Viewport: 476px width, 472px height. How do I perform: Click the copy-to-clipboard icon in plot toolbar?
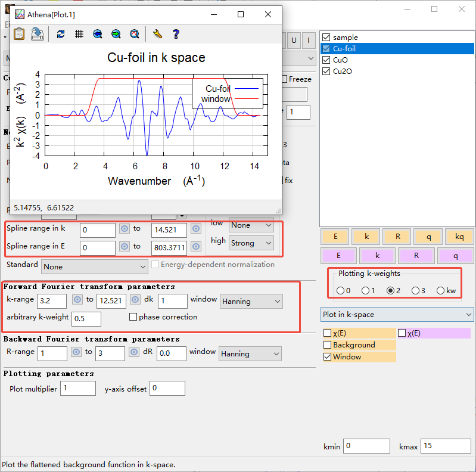click(19, 34)
